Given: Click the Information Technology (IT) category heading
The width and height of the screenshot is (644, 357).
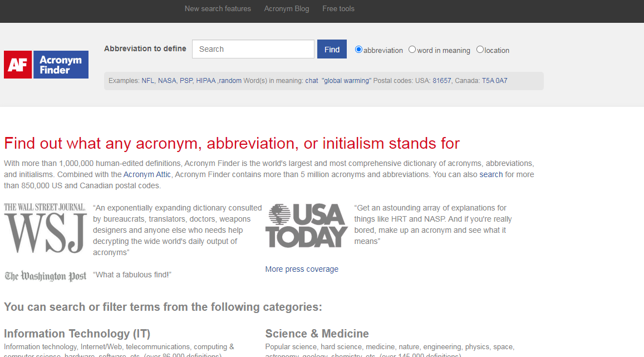Looking at the screenshot, I should (77, 334).
